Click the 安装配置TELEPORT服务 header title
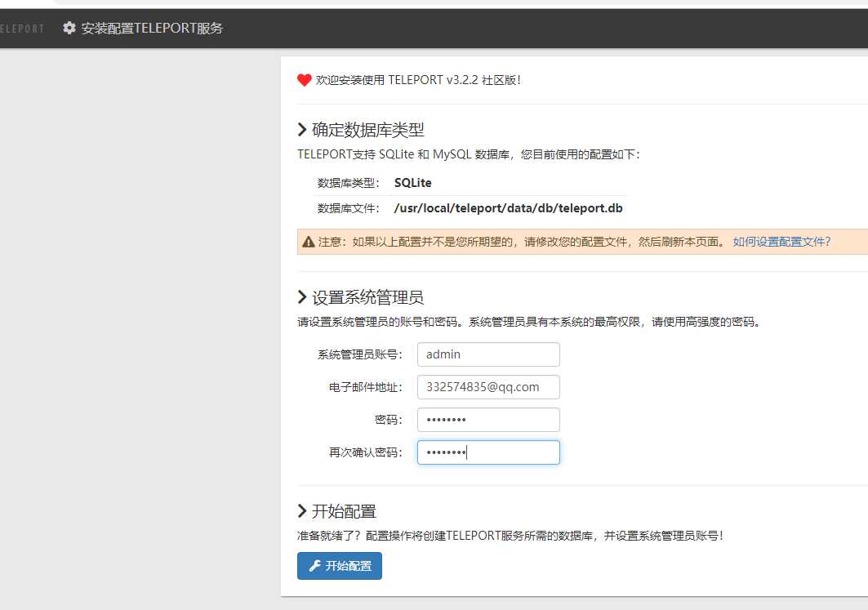This screenshot has width=868, height=610. [152, 29]
